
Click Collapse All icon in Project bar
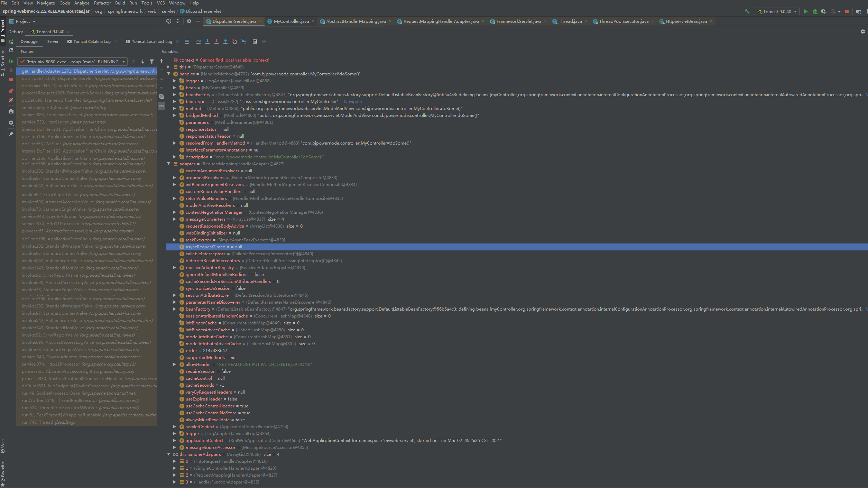pyautogui.click(x=178, y=21)
